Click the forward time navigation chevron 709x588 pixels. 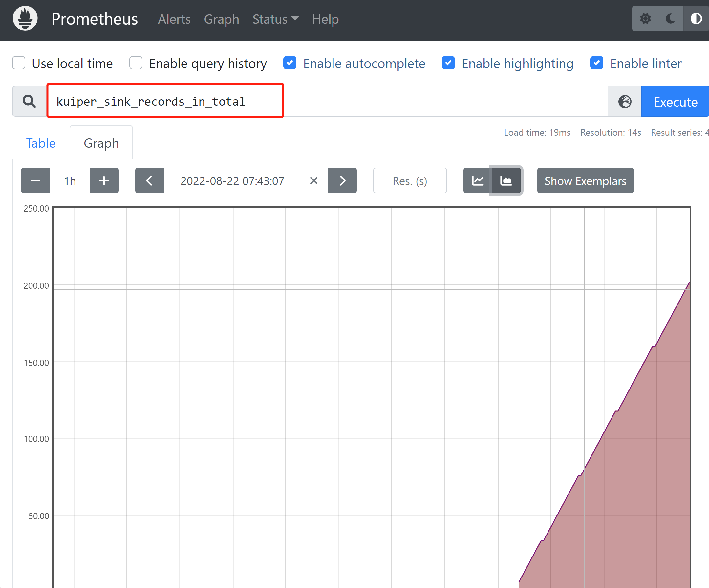coord(342,181)
